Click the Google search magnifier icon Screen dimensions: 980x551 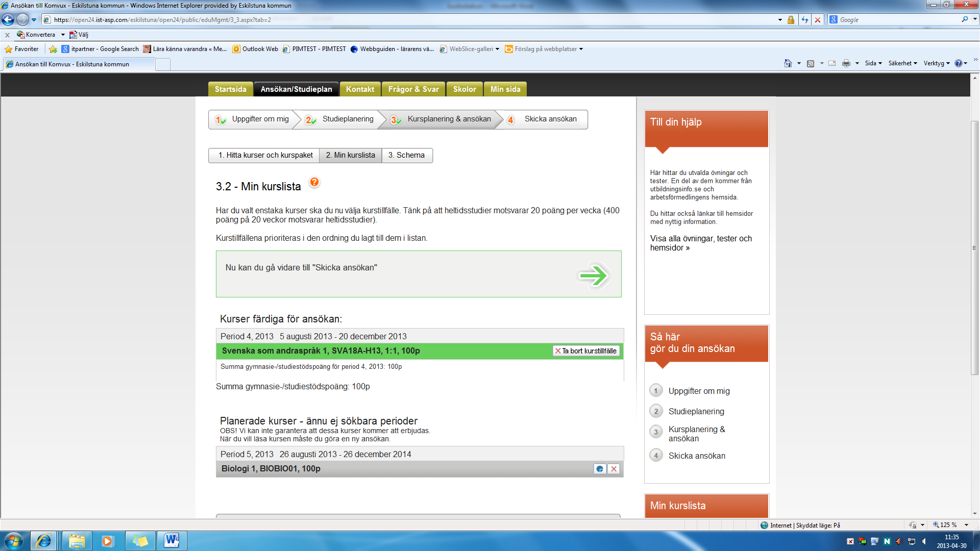pos(965,19)
